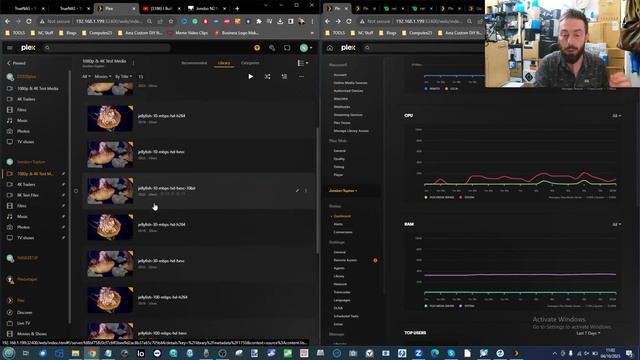Open the All filter dropdown in library
This screenshot has width=640, height=360.
(x=86, y=76)
